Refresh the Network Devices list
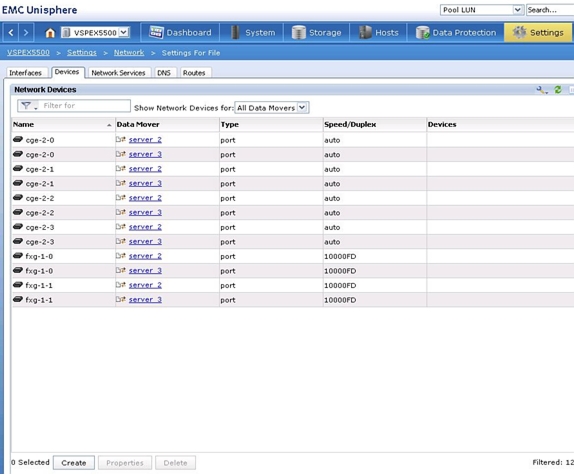574x475 pixels. click(558, 90)
